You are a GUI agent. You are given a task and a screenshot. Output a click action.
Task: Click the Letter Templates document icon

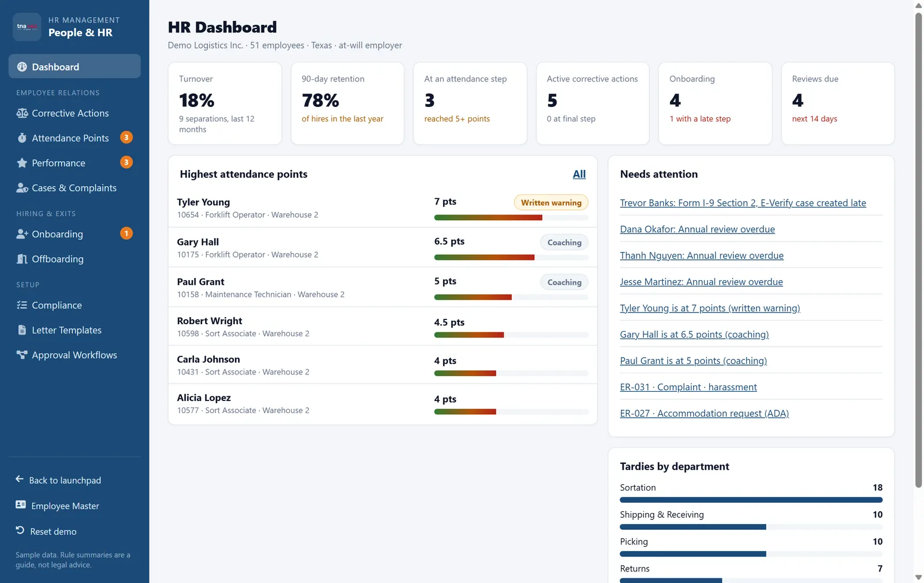pyautogui.click(x=22, y=330)
